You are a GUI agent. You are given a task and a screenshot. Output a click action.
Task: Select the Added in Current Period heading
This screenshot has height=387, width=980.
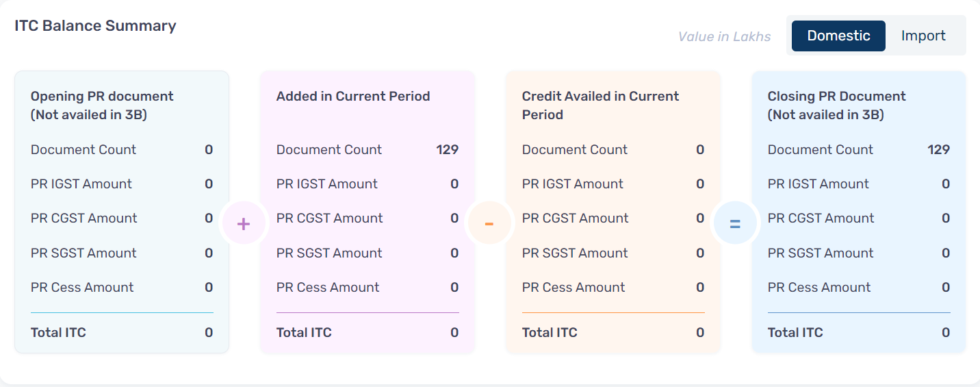(x=353, y=97)
